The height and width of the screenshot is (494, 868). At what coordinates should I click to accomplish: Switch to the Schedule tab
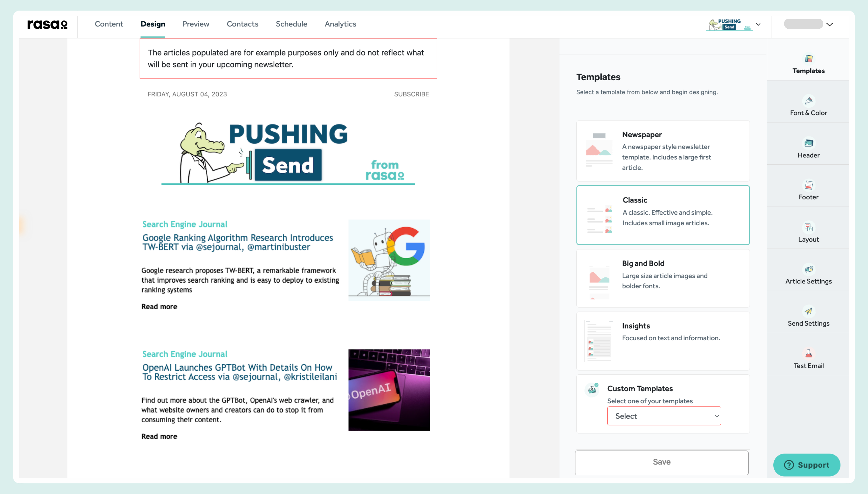292,24
